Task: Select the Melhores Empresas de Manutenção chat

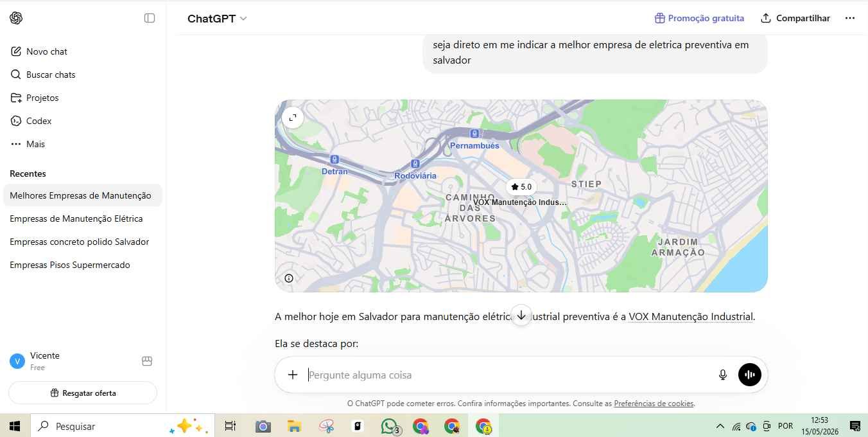Action: [x=83, y=195]
